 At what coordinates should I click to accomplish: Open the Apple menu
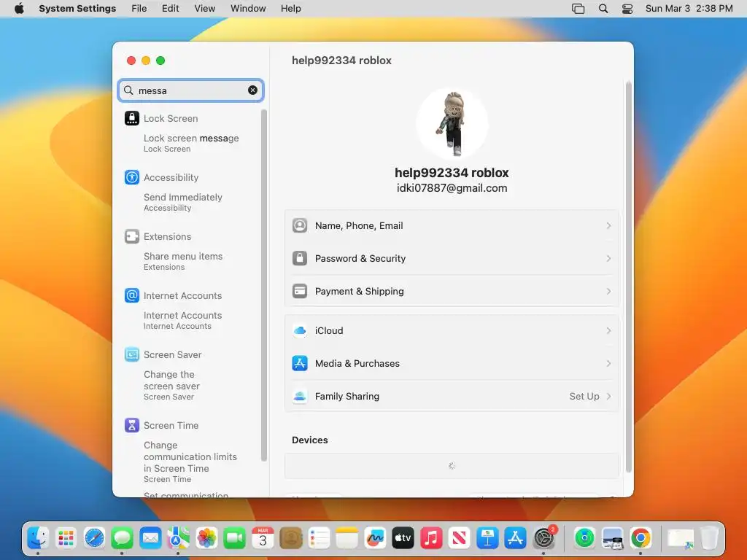point(19,9)
